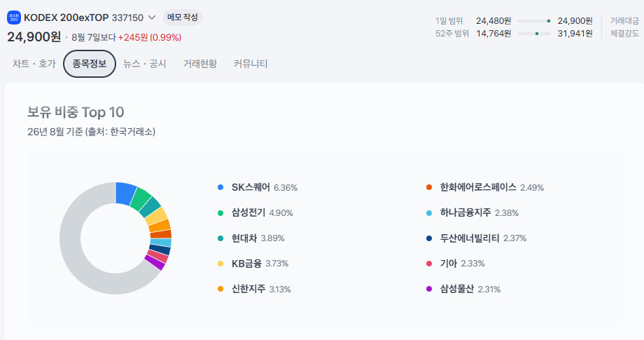
Task: Expand the ticker dropdown chevron beside 337150
Action: click(152, 18)
